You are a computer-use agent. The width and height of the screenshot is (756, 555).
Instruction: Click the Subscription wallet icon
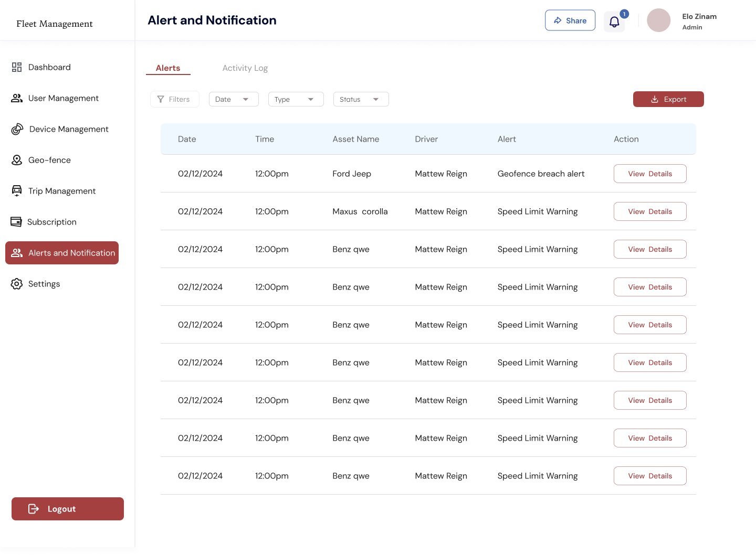pyautogui.click(x=16, y=222)
